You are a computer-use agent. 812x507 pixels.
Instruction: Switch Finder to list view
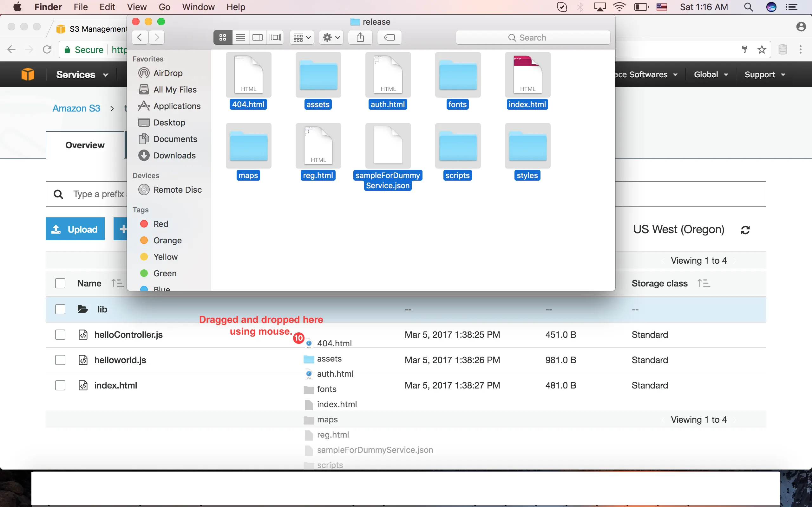pos(240,37)
